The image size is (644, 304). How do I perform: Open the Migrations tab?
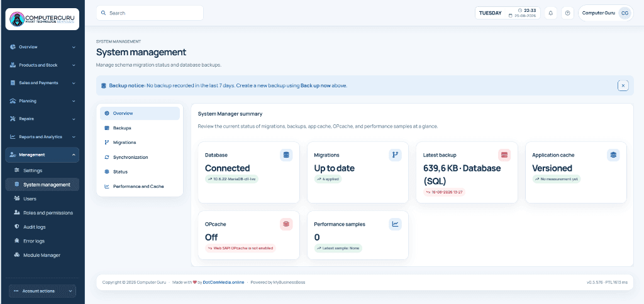[140, 143]
